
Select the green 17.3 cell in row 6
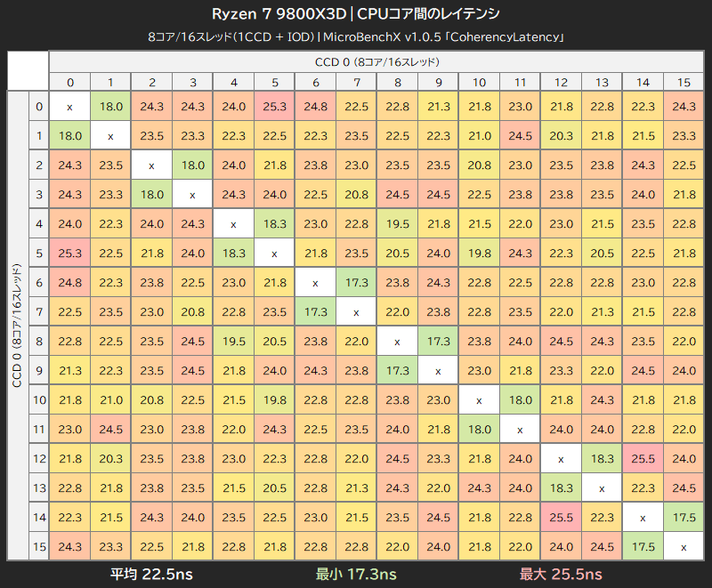click(x=356, y=282)
